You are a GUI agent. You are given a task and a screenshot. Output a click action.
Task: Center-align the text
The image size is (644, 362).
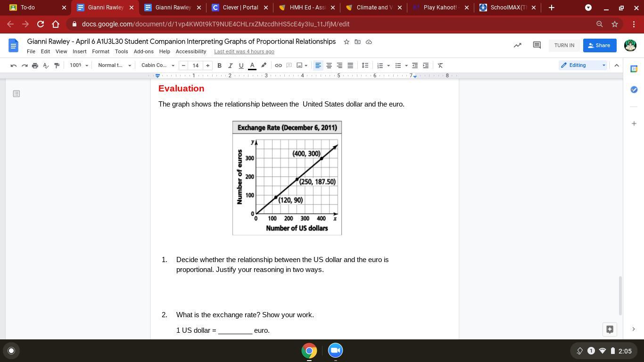coord(329,66)
